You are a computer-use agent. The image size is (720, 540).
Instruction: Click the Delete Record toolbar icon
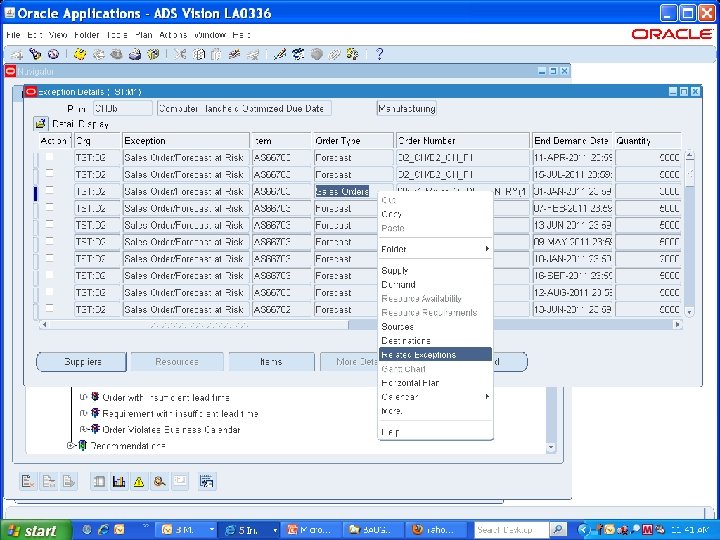pos(253,55)
